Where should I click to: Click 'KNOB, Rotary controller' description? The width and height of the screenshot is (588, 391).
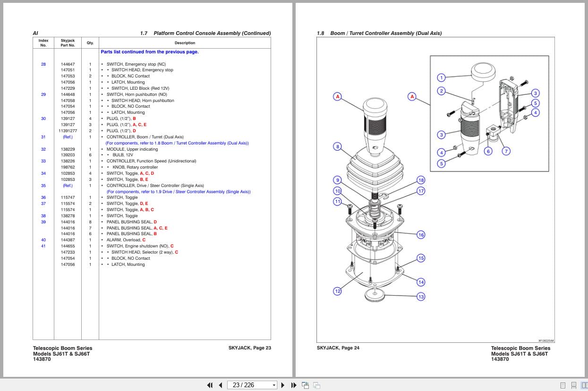point(135,167)
